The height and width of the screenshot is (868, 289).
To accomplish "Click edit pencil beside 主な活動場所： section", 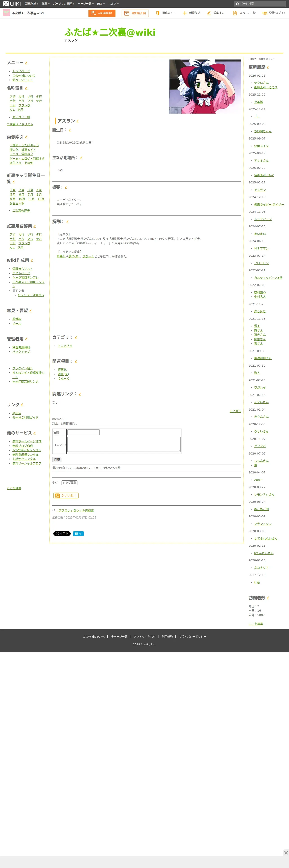I will click(x=81, y=158).
